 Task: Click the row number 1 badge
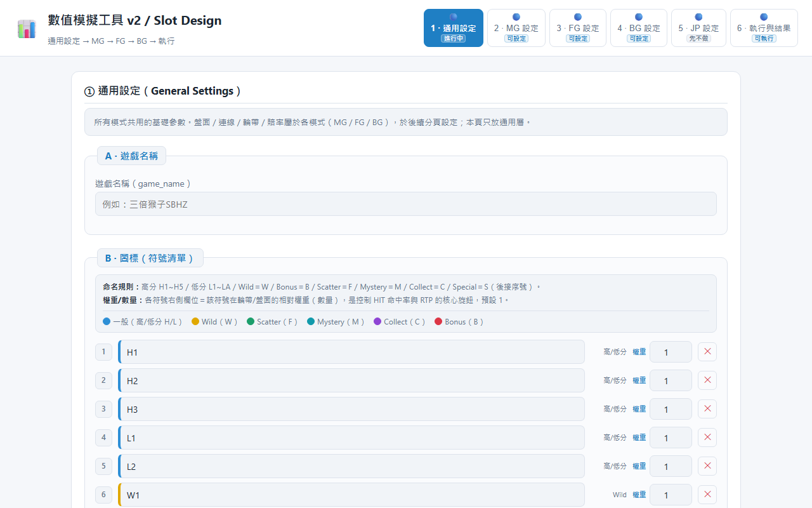tap(103, 352)
